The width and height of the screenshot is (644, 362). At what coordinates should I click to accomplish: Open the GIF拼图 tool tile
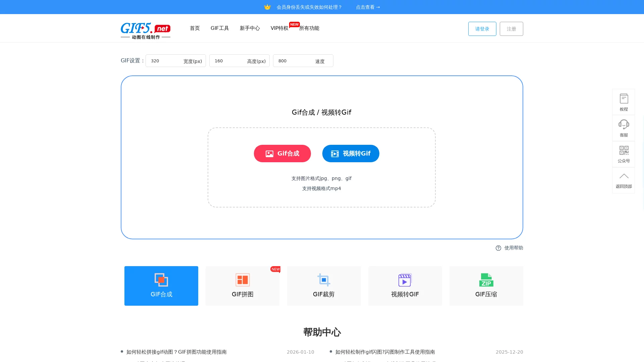(242, 286)
